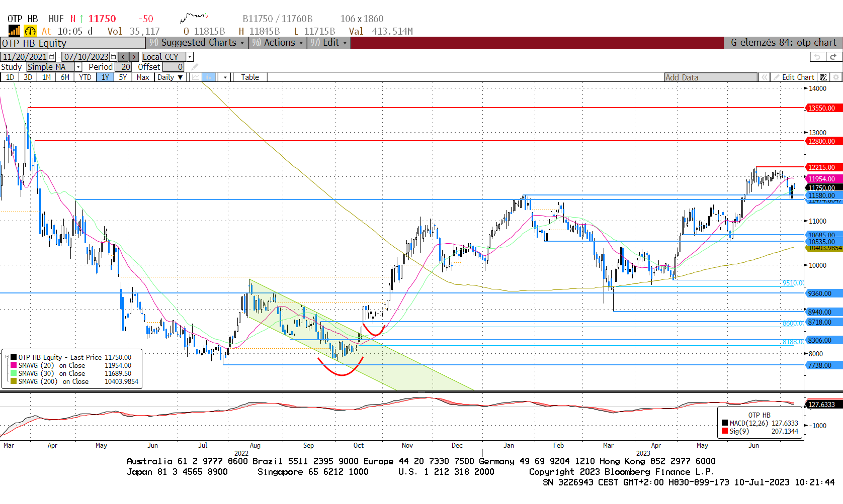Click the undo arrow icon

(x=817, y=57)
